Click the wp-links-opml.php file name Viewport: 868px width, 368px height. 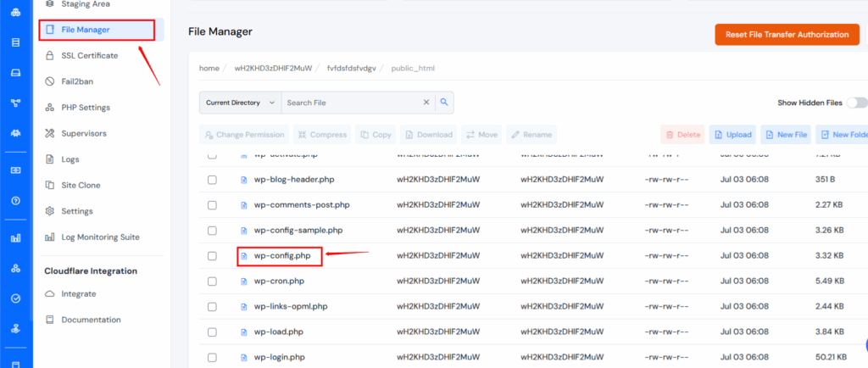292,307
